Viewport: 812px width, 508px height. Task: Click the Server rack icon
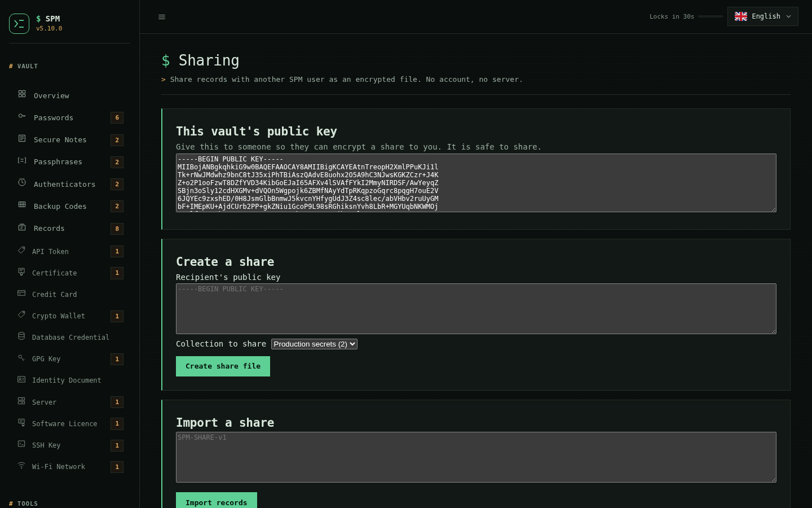click(21, 401)
